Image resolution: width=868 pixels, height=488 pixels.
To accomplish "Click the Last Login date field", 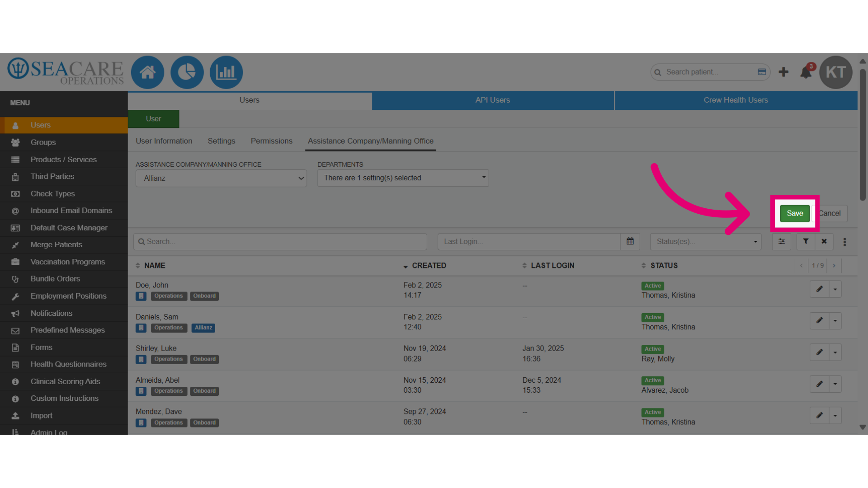I will 529,242.
